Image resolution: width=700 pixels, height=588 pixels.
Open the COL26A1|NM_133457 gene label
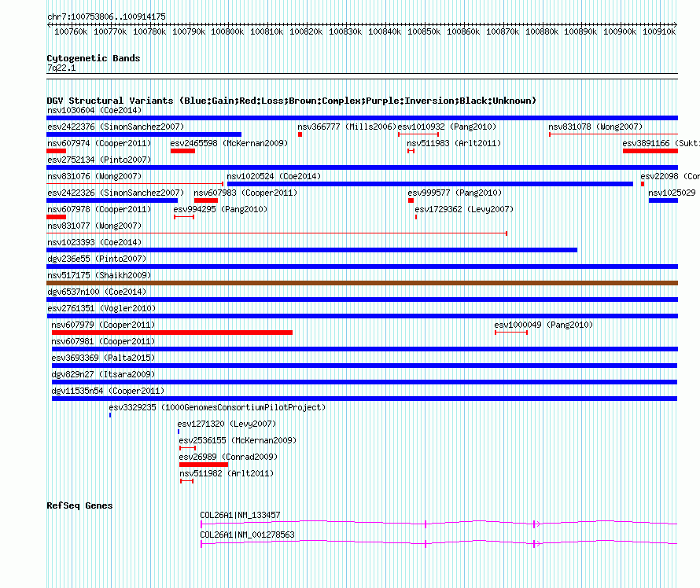pos(240,515)
